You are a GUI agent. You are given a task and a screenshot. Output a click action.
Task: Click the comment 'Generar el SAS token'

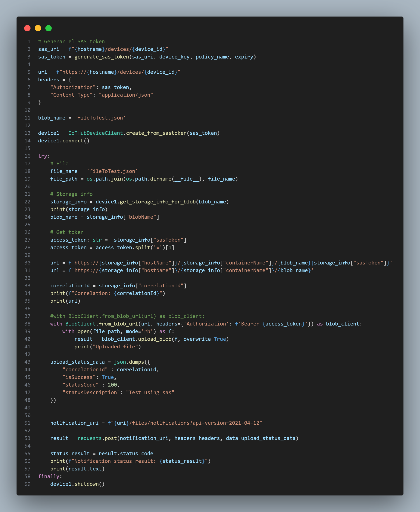pyautogui.click(x=71, y=41)
